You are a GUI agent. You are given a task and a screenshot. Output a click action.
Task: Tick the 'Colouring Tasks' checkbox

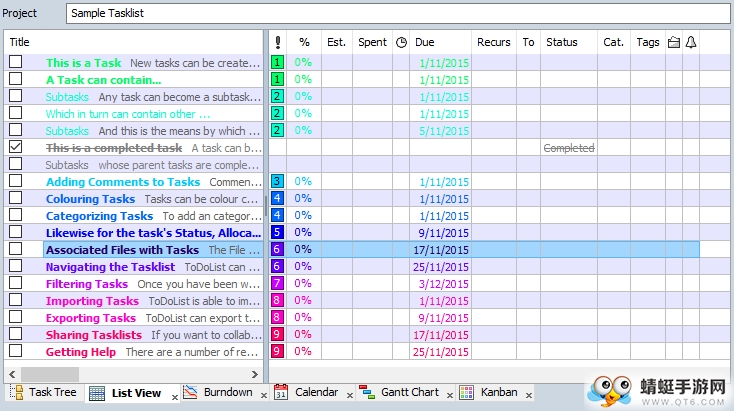coord(15,198)
